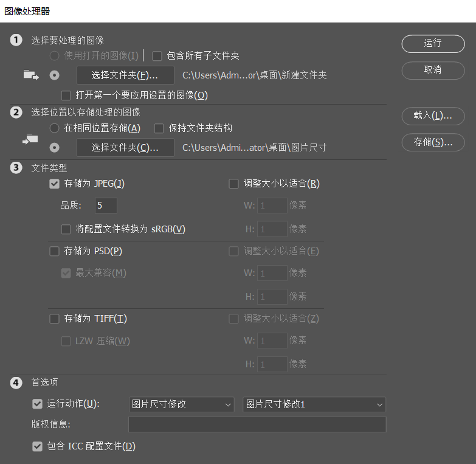Select the destination folder radio button
This screenshot has width=476, height=464.
pos(55,148)
